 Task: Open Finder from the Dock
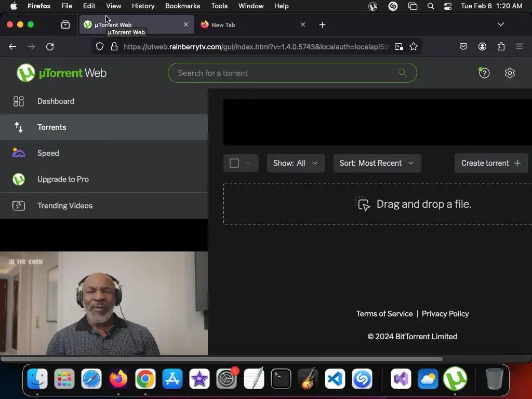[37, 379]
